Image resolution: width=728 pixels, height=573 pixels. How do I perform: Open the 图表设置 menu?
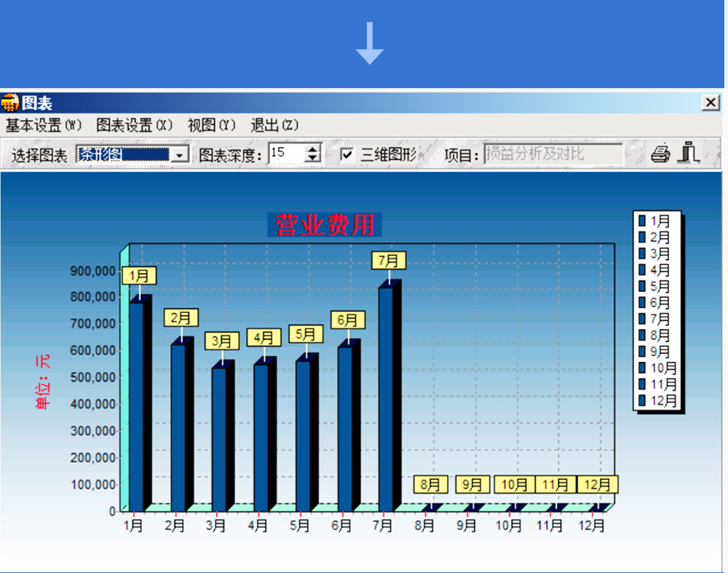[135, 125]
